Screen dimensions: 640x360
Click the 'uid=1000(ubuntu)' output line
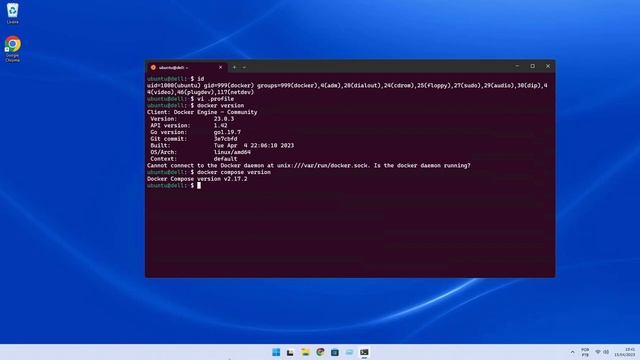coord(347,89)
